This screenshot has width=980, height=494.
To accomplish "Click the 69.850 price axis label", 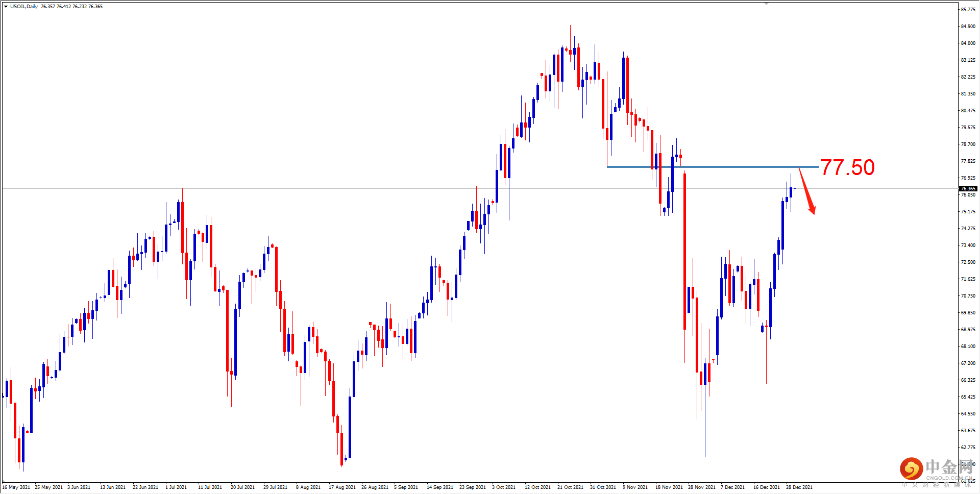I will (968, 313).
